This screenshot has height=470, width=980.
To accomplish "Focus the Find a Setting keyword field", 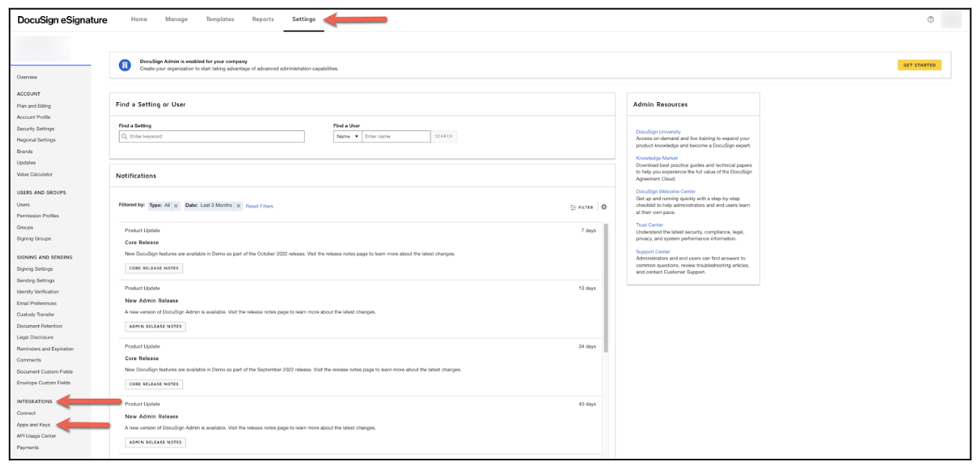I will tap(212, 136).
